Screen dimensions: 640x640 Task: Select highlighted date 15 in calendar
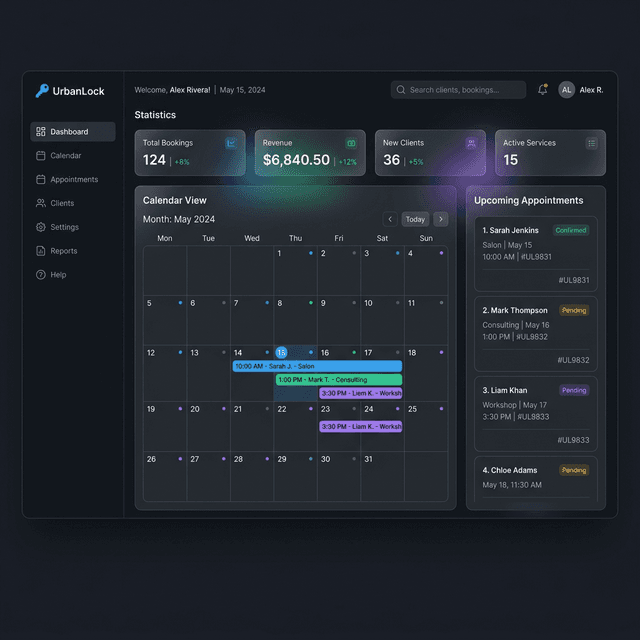click(x=281, y=352)
